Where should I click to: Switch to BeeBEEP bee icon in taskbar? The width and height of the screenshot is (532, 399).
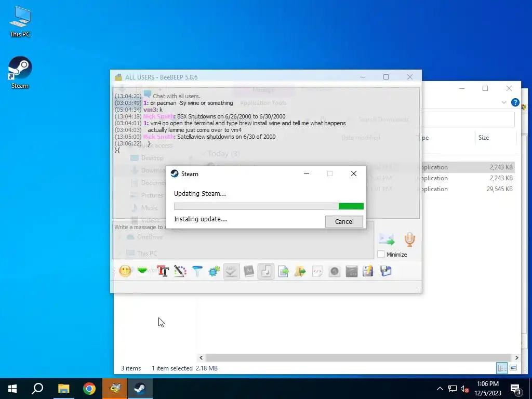pyautogui.click(x=115, y=389)
